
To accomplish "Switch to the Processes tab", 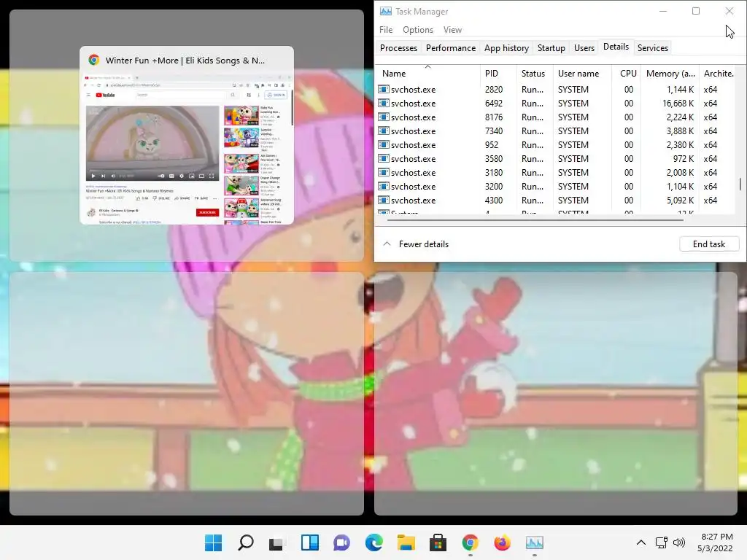I will (398, 47).
